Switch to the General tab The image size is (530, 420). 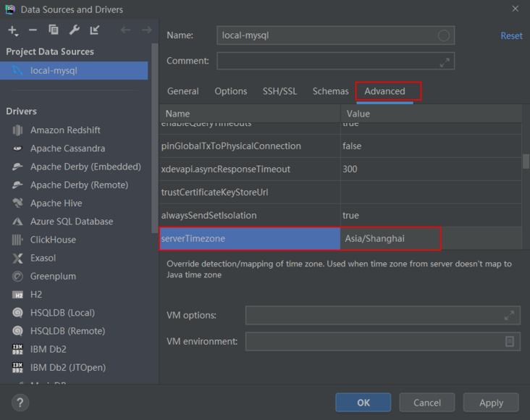tap(182, 91)
